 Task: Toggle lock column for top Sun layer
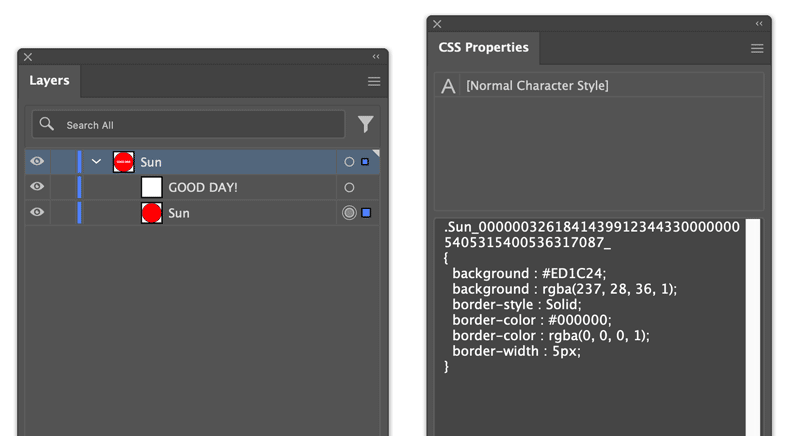pos(63,162)
